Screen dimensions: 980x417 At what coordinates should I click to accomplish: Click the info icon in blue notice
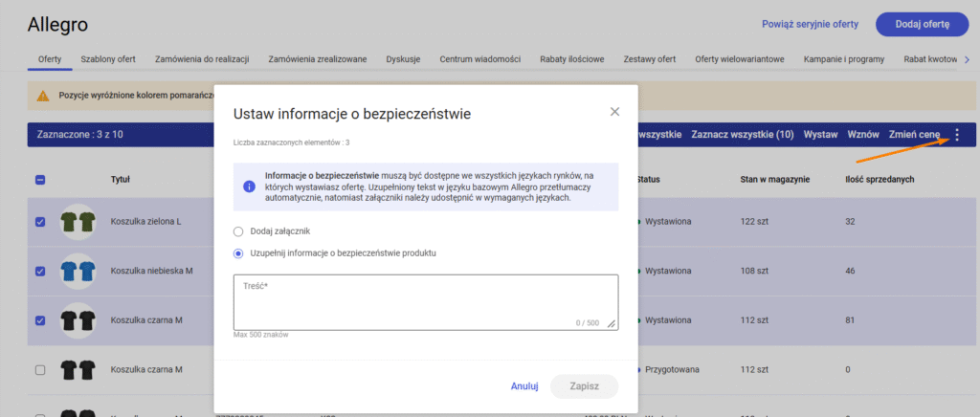tap(249, 187)
